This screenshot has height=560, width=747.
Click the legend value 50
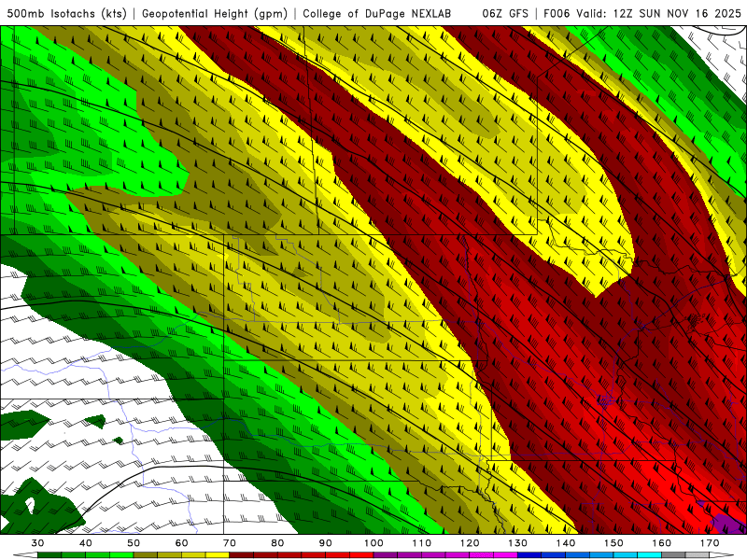click(134, 543)
